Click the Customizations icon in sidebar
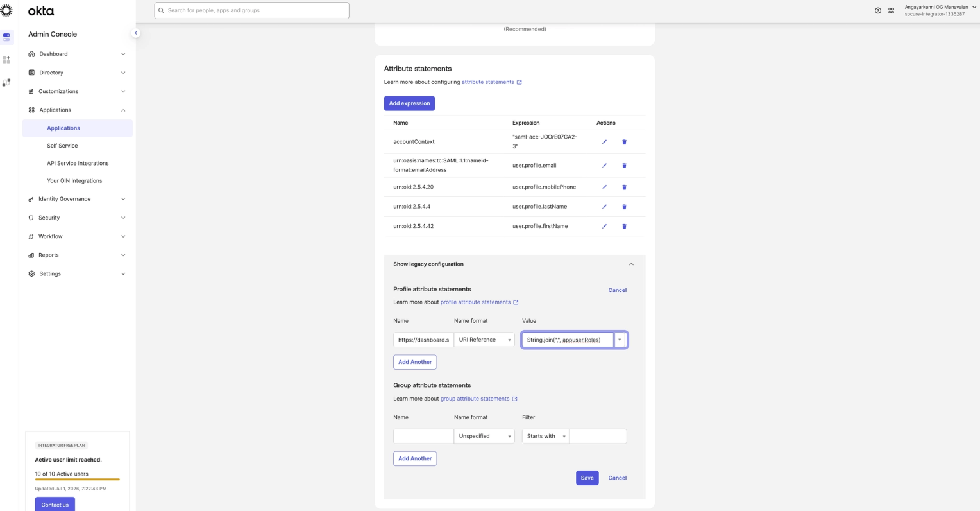Viewport: 980px width, 511px height. pyautogui.click(x=31, y=91)
